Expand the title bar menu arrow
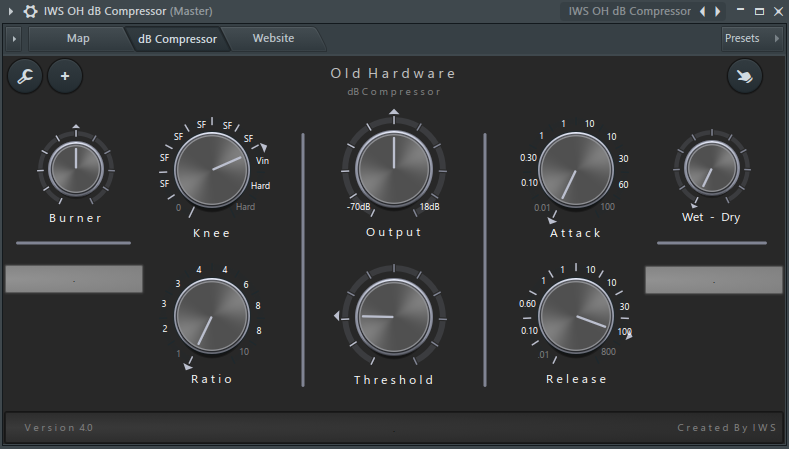Screen dimensions: 789x449 pos(11,11)
